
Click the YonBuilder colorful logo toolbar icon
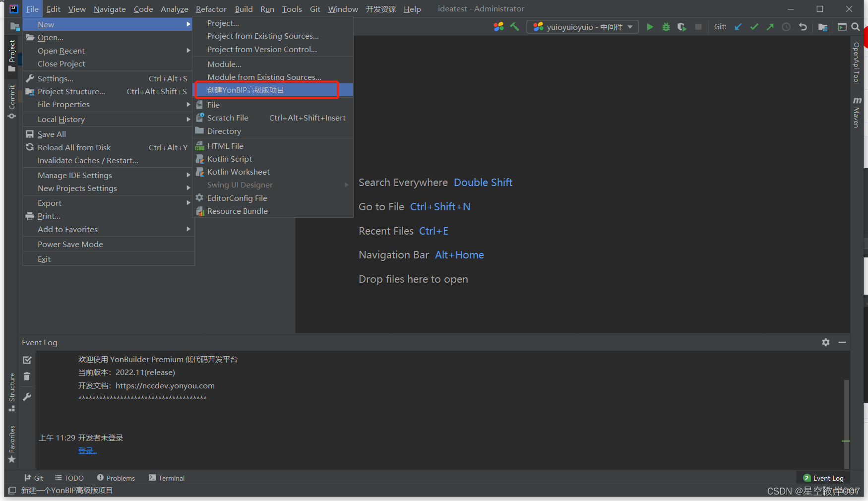coord(498,27)
